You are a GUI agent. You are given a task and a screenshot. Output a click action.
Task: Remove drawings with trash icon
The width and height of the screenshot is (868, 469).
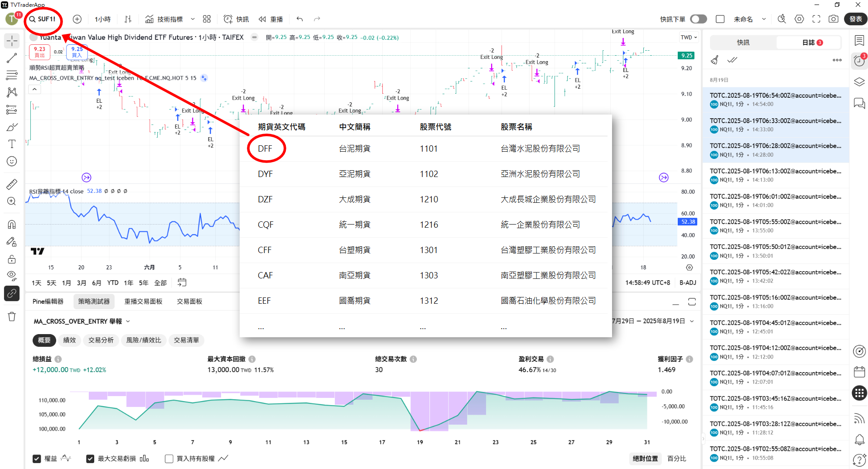point(12,316)
